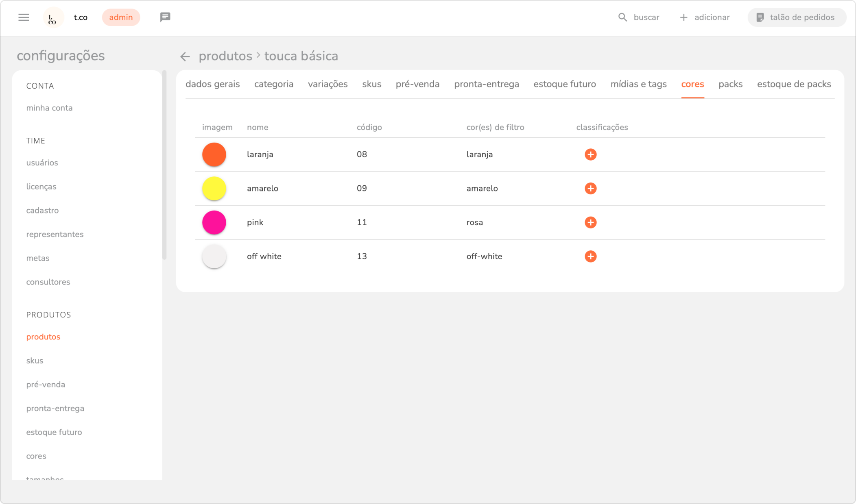Open the mídias e tags tab
Screen dimensions: 856x504
pos(638,84)
